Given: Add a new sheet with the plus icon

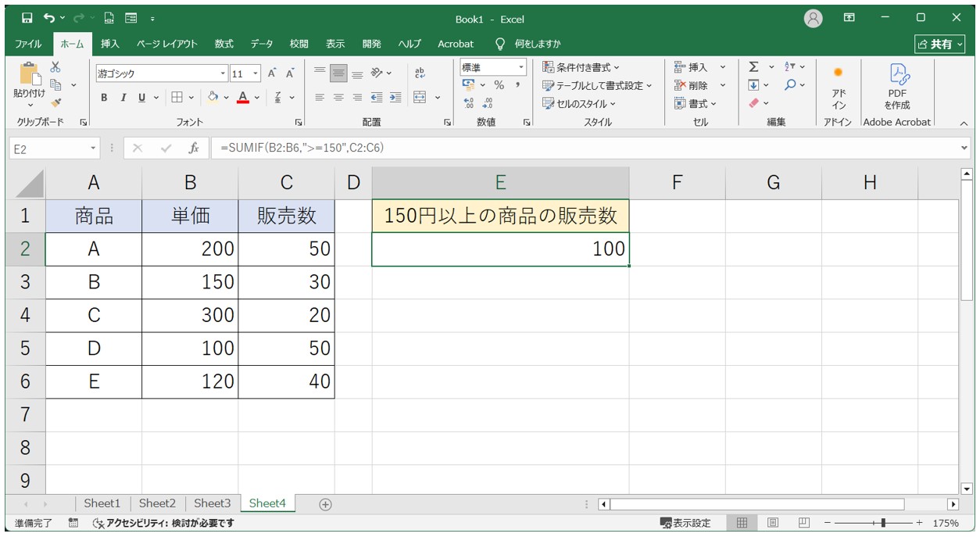Looking at the screenshot, I should 325,504.
